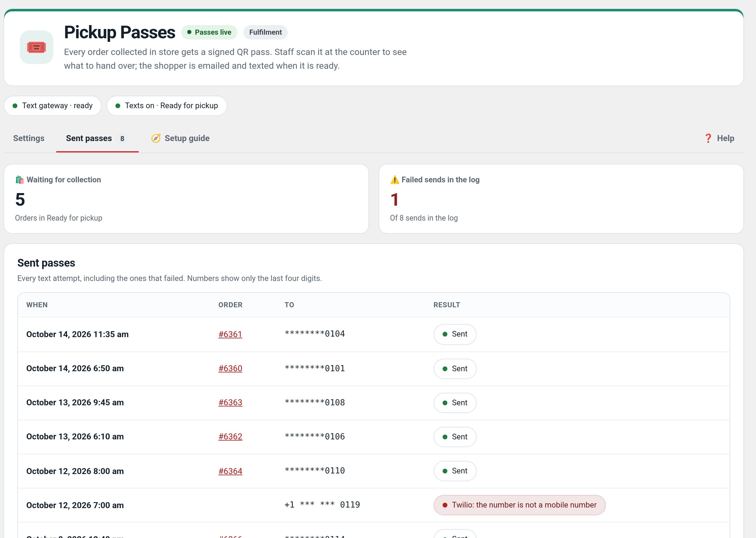
Task: Select the Sent passes tab
Action: (97, 138)
